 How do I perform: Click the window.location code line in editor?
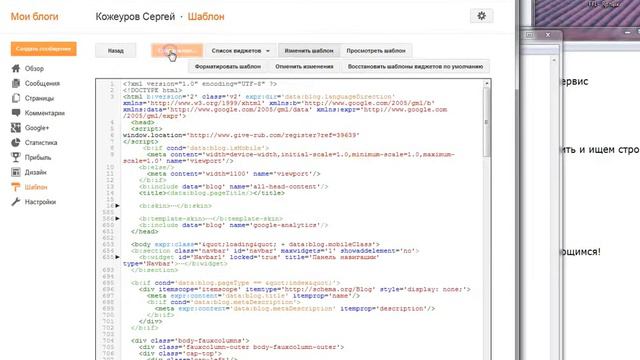tap(241, 135)
